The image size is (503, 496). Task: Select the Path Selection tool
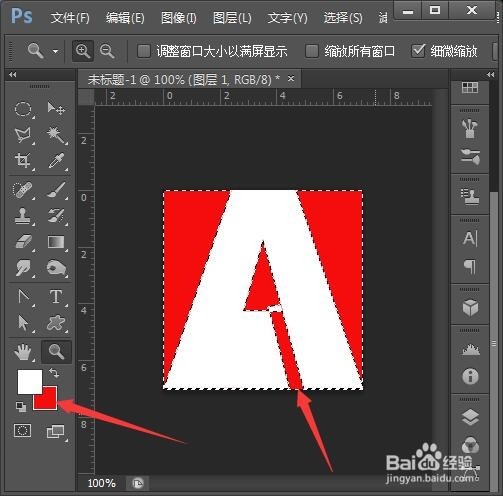(x=23, y=323)
